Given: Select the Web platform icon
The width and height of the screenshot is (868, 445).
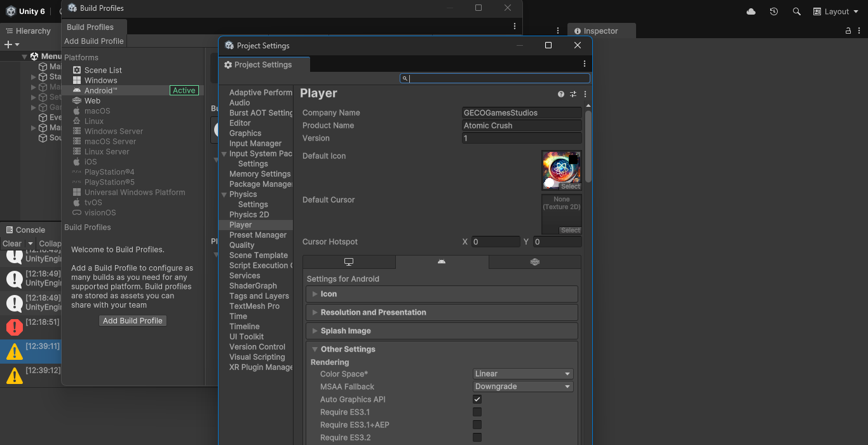Looking at the screenshot, I should 77,100.
